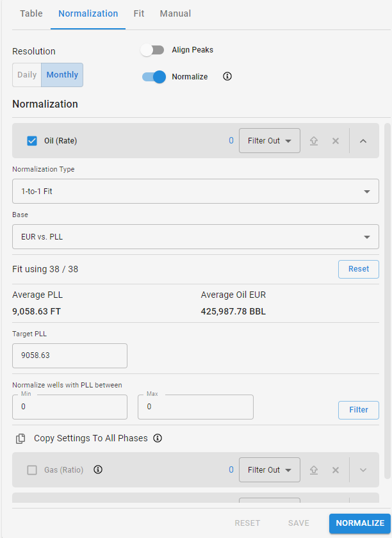This screenshot has height=538, width=392.
Task: Click Copy Settings To All Phases icon
Action: tap(20, 439)
